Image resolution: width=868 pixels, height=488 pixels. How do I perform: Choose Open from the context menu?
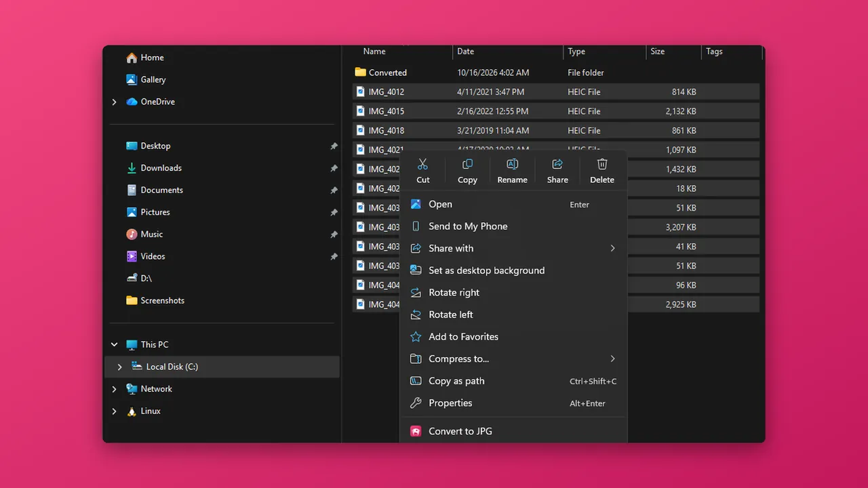coord(513,204)
